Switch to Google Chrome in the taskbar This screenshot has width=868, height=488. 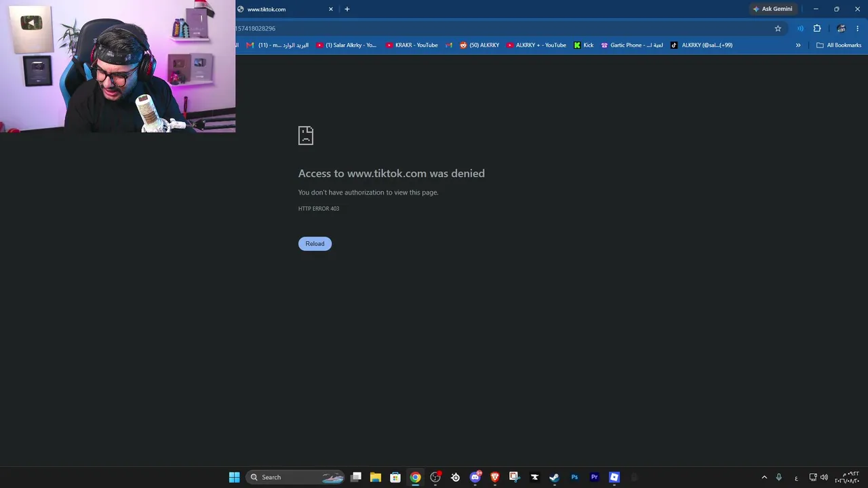click(x=416, y=477)
